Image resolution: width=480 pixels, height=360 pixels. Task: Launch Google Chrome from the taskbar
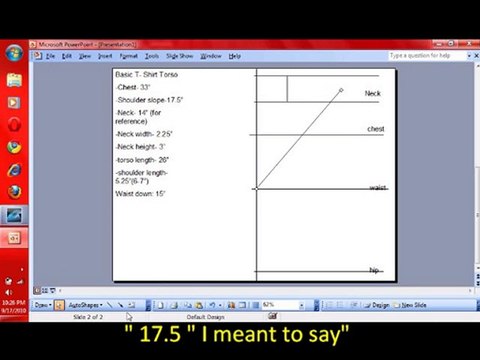click(14, 147)
